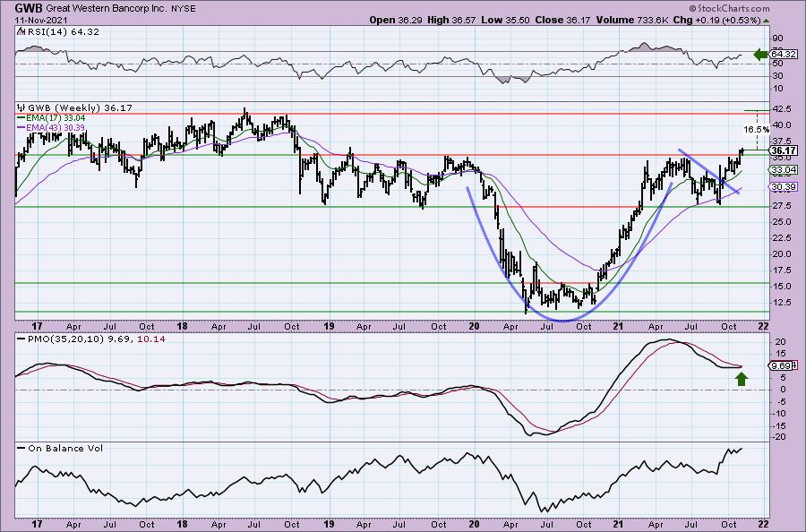Click the Chg +0.19 (+0.53%) value
The image size is (806, 532).
716,20
